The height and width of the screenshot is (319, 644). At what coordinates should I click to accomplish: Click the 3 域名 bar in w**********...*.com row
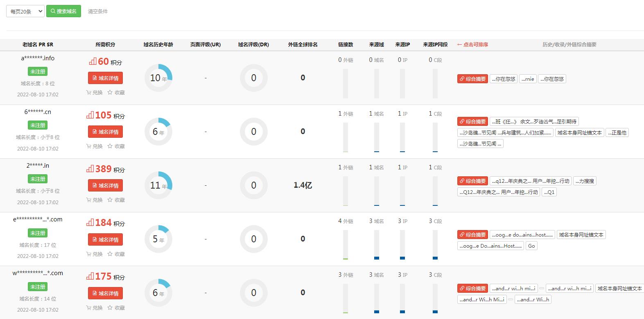pyautogui.click(x=376, y=298)
